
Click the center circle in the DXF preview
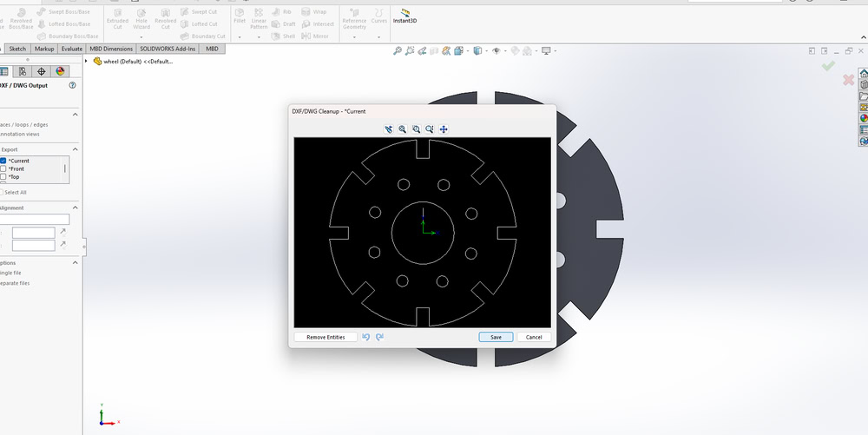423,233
